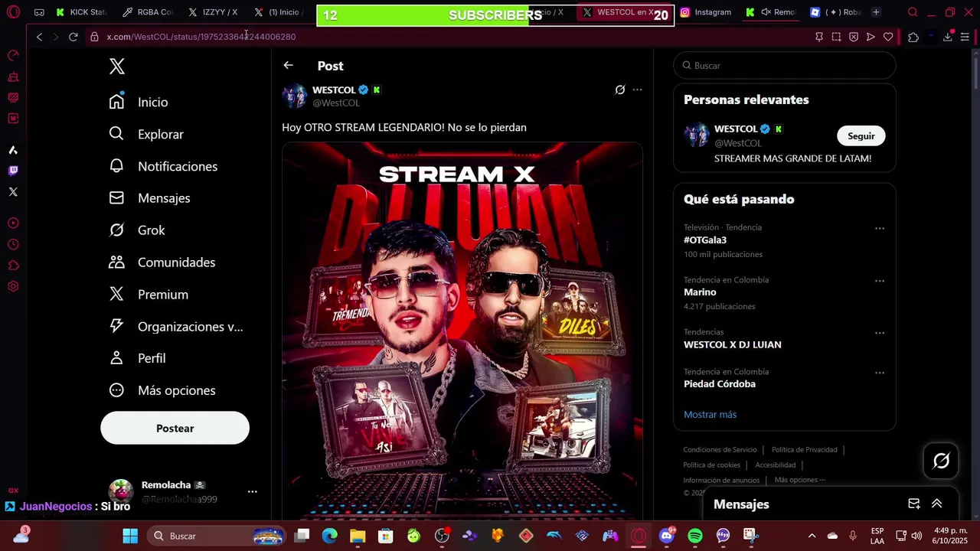Open the floating Grok button
The width and height of the screenshot is (980, 551).
pyautogui.click(x=941, y=461)
